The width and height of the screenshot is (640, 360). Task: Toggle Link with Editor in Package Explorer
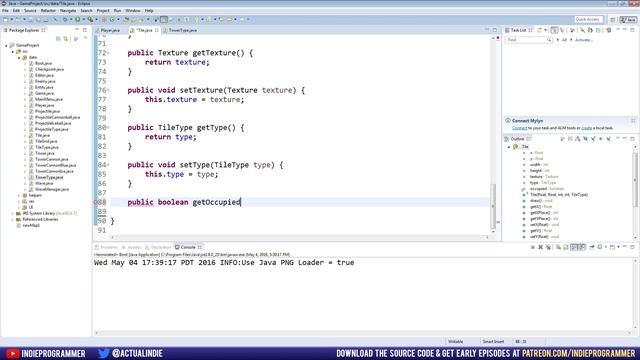tap(66, 39)
